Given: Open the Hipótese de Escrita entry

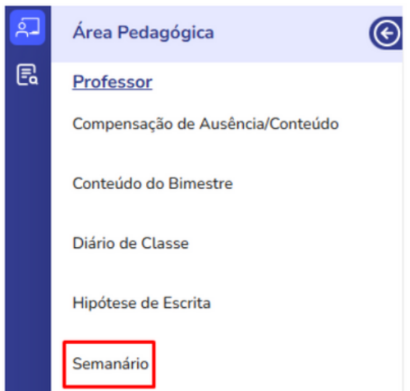Looking at the screenshot, I should [142, 303].
